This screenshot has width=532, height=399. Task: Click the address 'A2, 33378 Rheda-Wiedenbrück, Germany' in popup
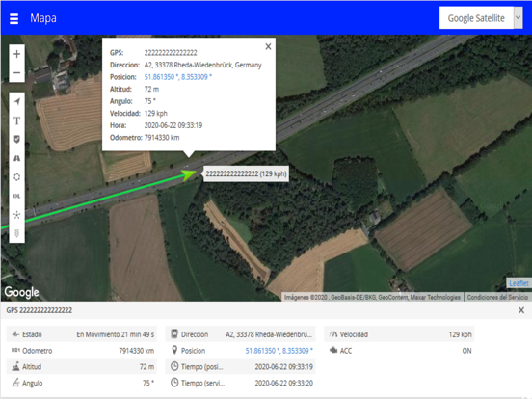pos(203,65)
